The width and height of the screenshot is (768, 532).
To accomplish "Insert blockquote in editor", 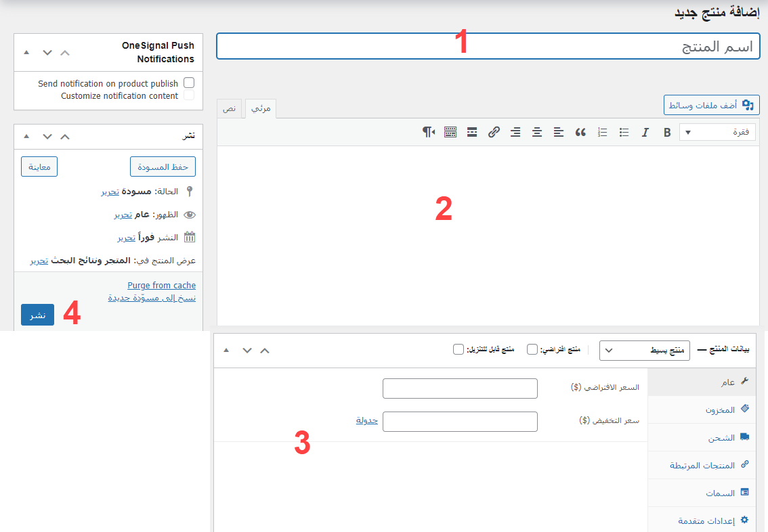I will 580,132.
